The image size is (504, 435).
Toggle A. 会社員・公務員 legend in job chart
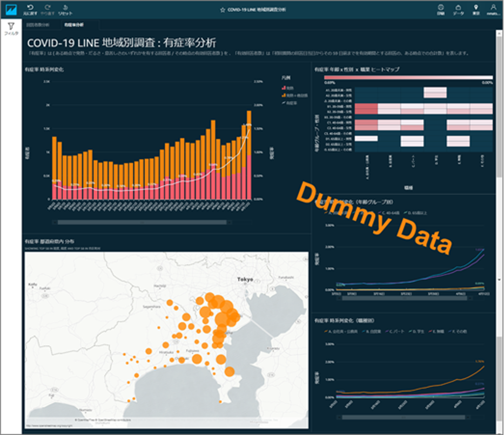(x=341, y=331)
